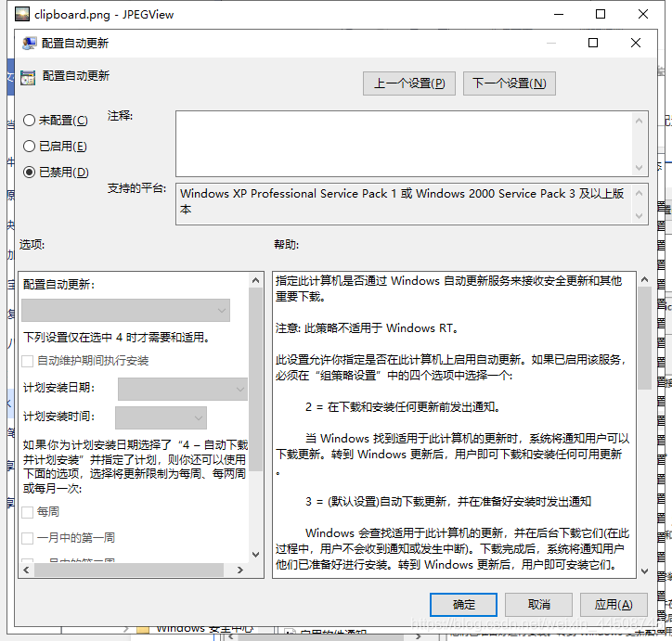This screenshot has width=672, height=641.
Task: Click the options panel scroll down arrow
Action: [256, 555]
